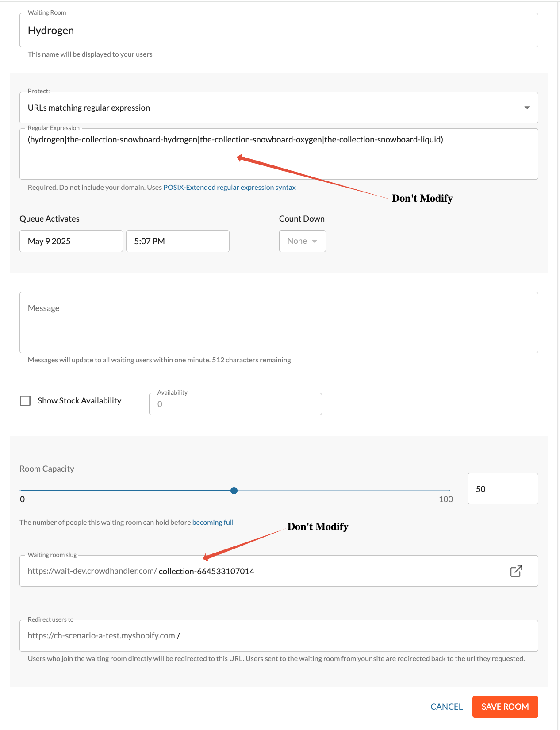Click the Redirect users to field
The height and width of the screenshot is (730, 560).
(279, 636)
